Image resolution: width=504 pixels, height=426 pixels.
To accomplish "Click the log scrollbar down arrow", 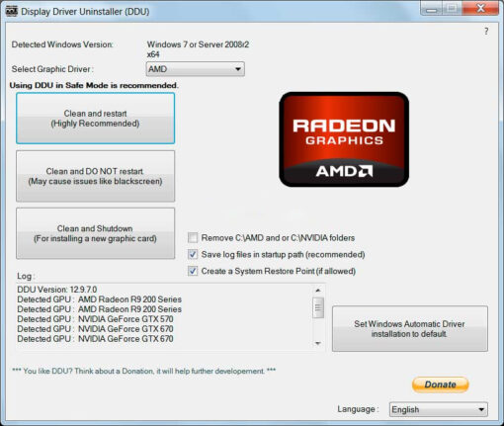I will (x=318, y=343).
